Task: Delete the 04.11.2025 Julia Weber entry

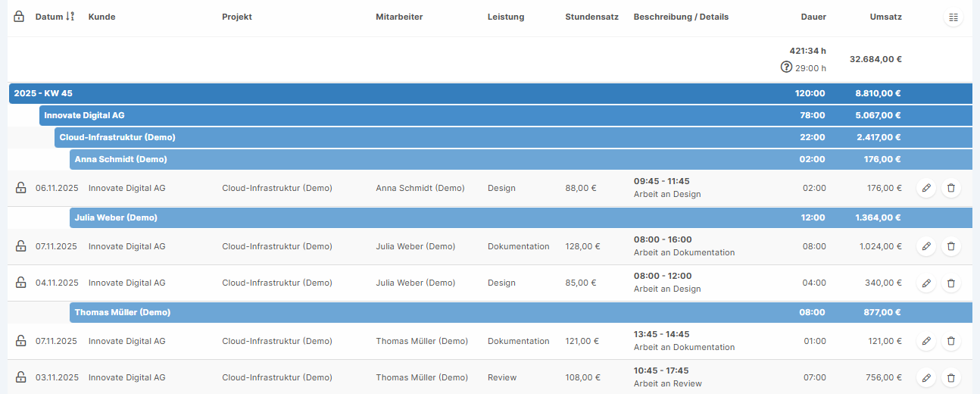Action: (951, 283)
